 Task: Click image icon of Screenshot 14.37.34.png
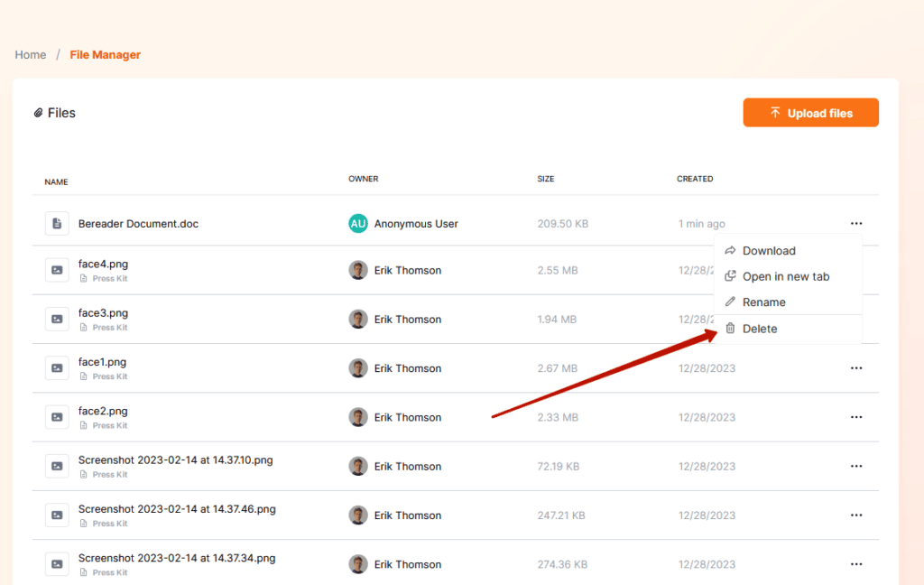click(57, 563)
